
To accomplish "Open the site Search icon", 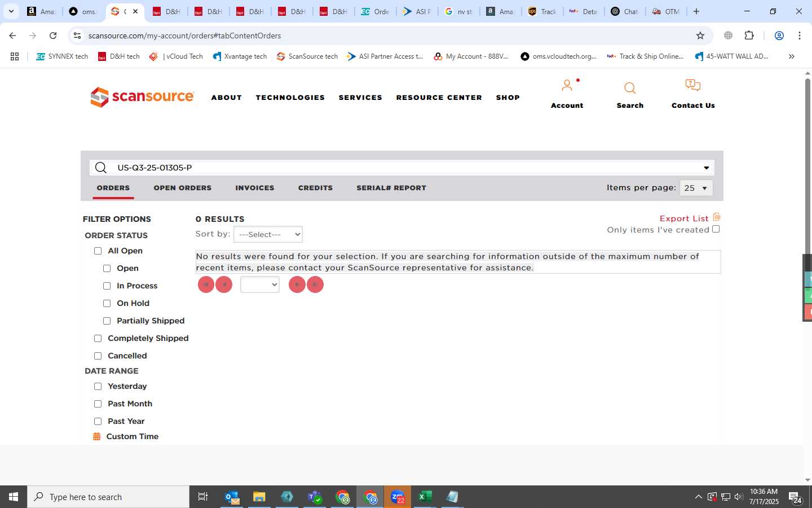I will (x=630, y=88).
